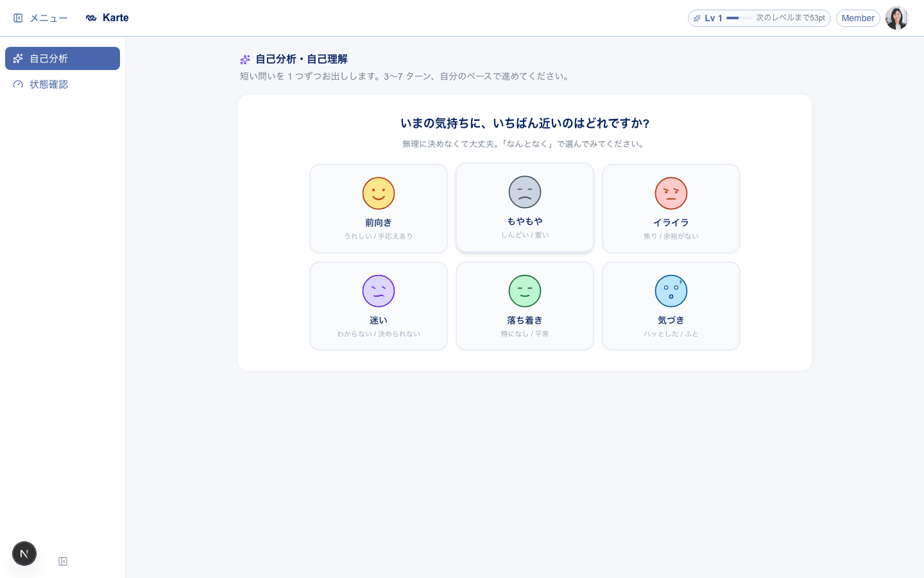Click the わからない / 決められない subtitle
924x578 pixels.
pos(379,334)
